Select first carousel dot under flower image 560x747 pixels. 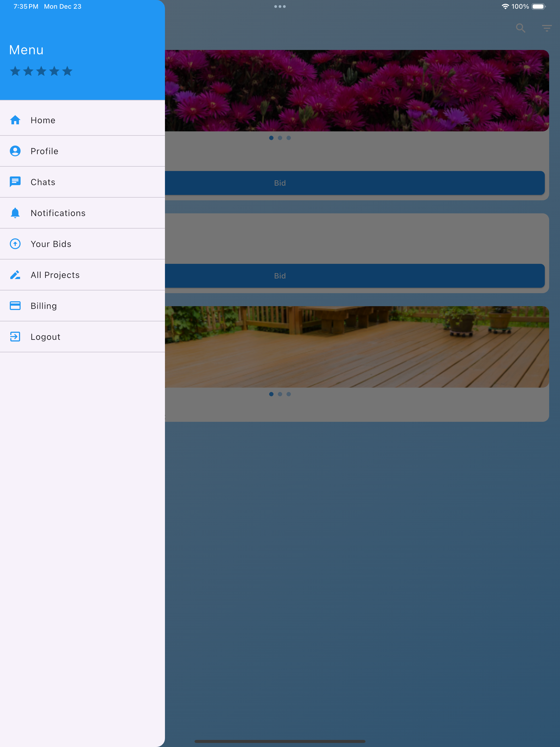(x=271, y=138)
